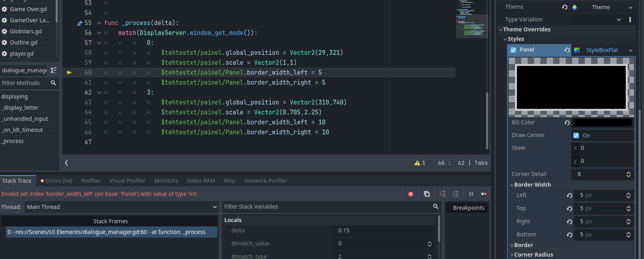The height and width of the screenshot is (259, 644).
Task: Open the StyleBoxFlat resource dropdown
Action: coord(630,50)
